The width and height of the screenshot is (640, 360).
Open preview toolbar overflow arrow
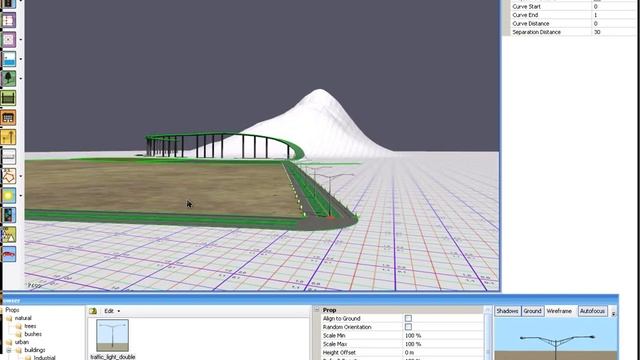click(x=613, y=312)
